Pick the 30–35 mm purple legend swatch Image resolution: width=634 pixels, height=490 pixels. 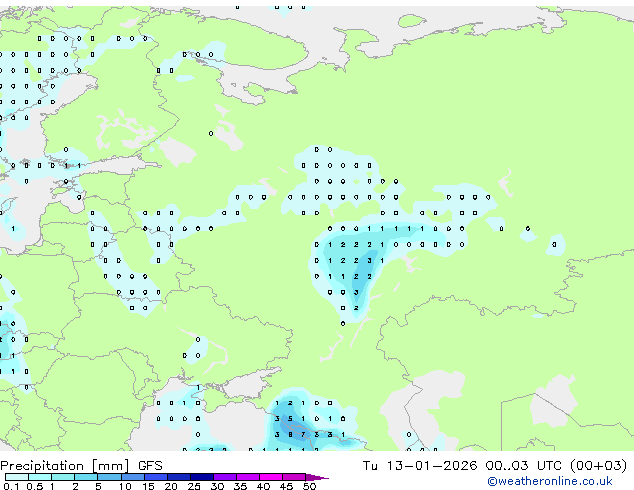point(224,477)
